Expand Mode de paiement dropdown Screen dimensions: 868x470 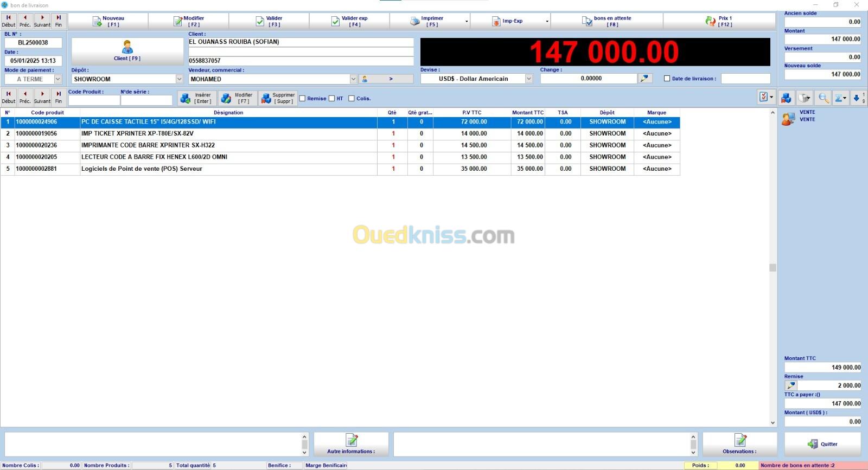tap(58, 79)
